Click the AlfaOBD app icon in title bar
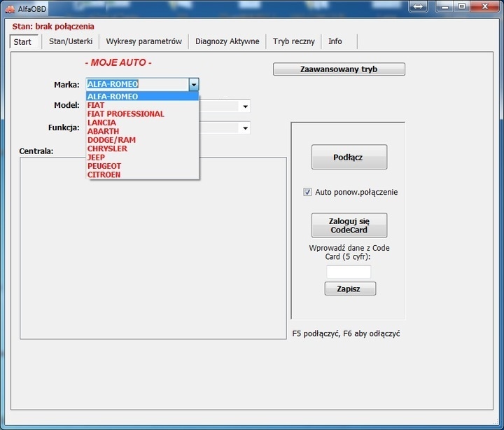The height and width of the screenshot is (430, 504). click(10, 8)
